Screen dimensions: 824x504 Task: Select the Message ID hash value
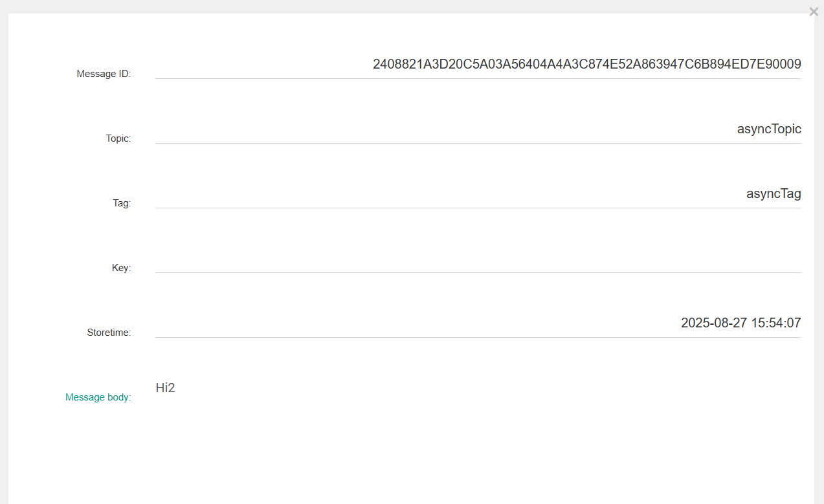(586, 64)
